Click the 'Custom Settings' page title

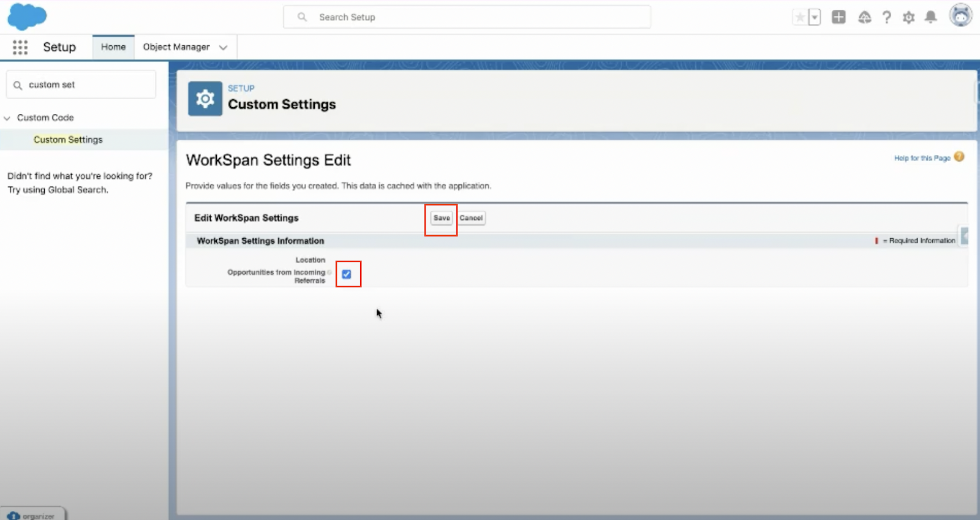282,105
